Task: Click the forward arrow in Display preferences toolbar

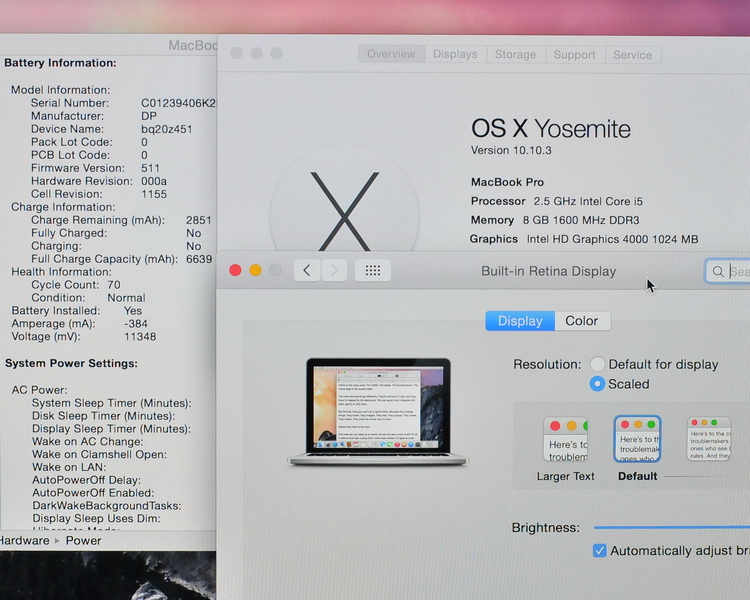Action: click(334, 271)
